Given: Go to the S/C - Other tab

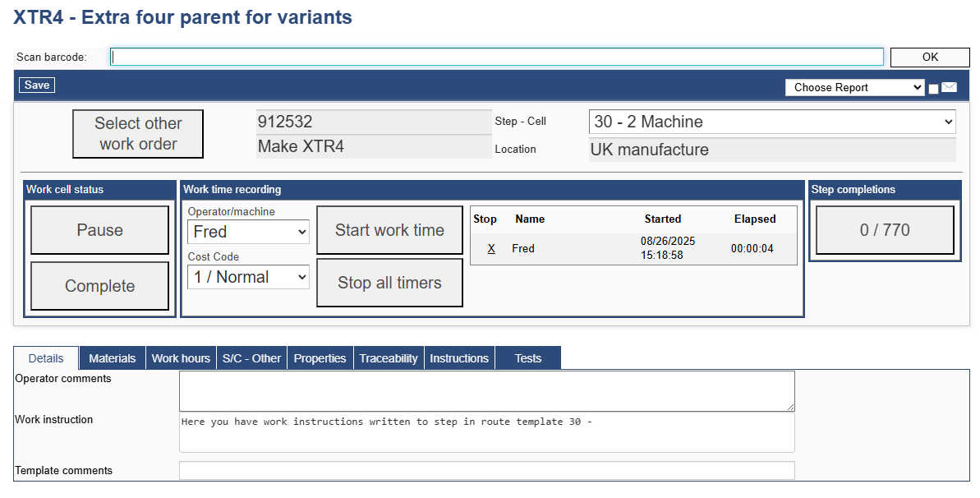Looking at the screenshot, I should (252, 358).
